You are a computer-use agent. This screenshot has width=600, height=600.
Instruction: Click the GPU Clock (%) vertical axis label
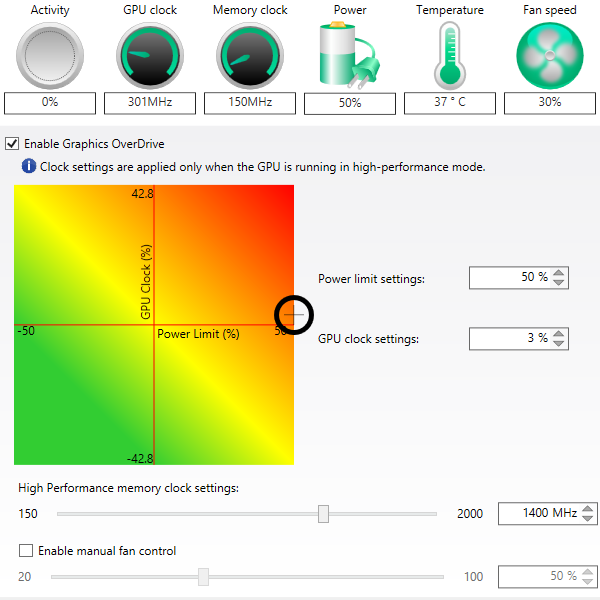146,282
